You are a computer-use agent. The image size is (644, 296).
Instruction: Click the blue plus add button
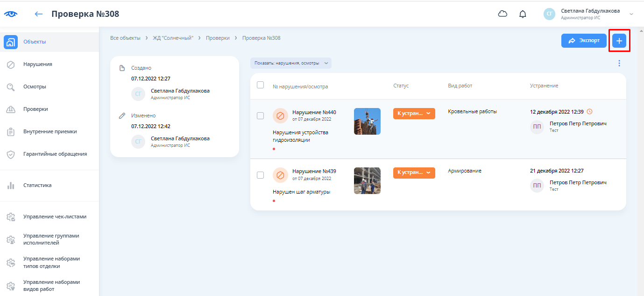pyautogui.click(x=619, y=41)
